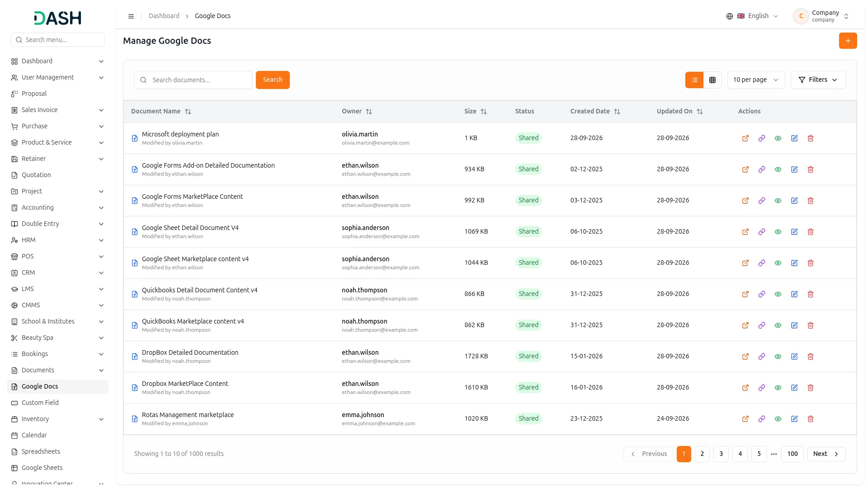Switch to grid view
The width and height of the screenshot is (868, 488).
[x=712, y=80]
